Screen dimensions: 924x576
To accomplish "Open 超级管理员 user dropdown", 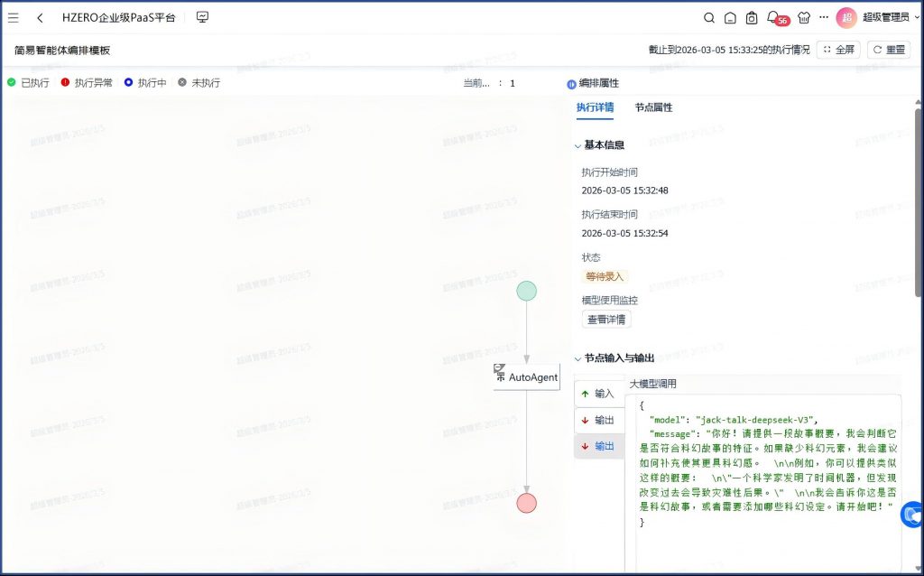I will (x=884, y=17).
